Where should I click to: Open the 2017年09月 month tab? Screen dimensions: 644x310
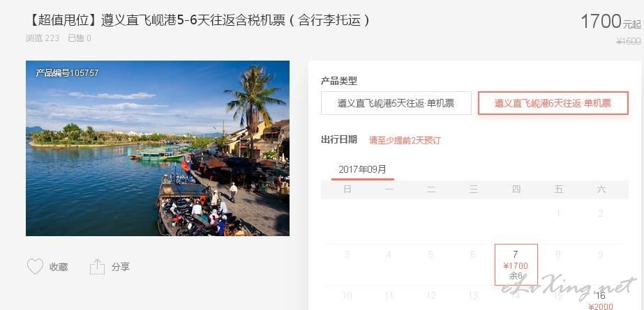tap(362, 169)
